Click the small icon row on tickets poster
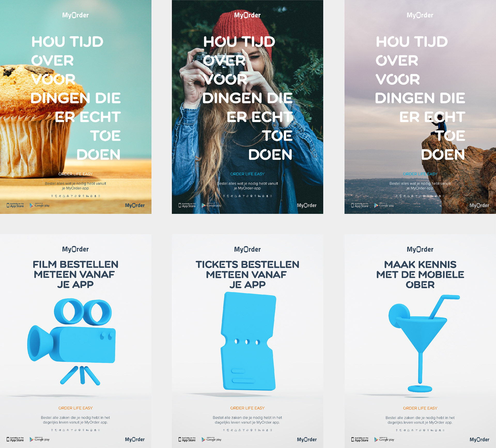The image size is (496, 448). click(x=247, y=430)
